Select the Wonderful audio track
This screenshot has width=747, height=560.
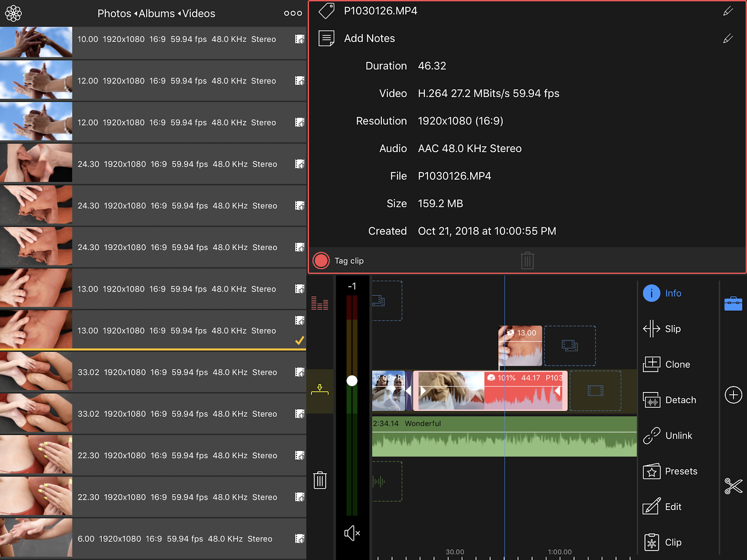pyautogui.click(x=504, y=436)
